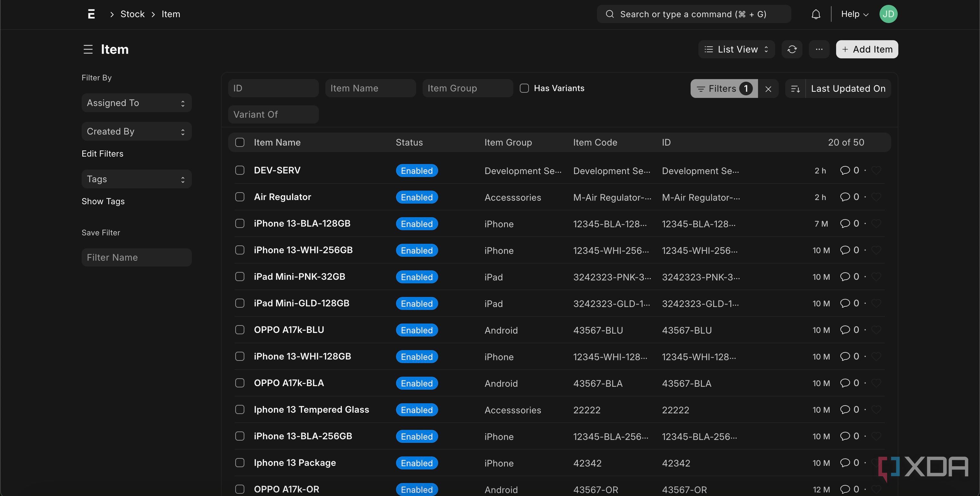Clear applied filters with the X icon

(x=768, y=89)
